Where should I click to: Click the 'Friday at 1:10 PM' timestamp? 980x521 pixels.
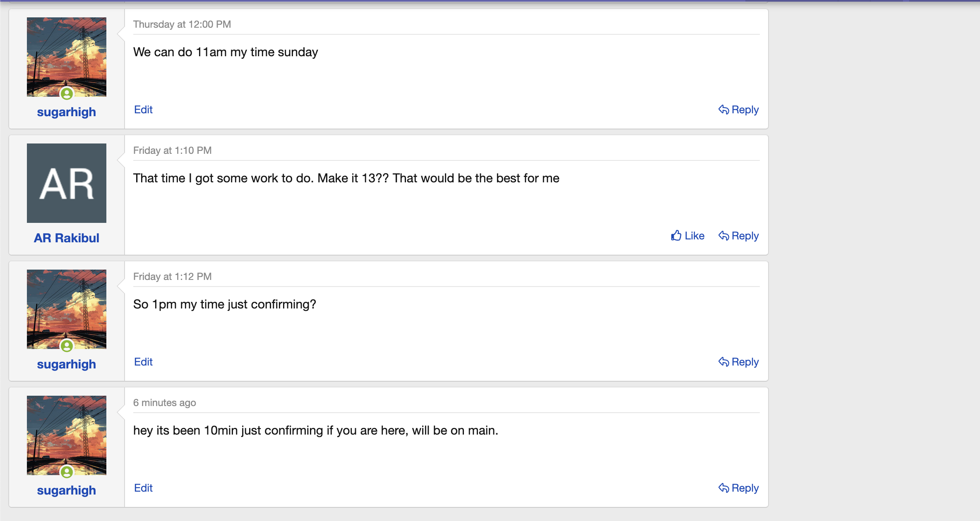172,151
